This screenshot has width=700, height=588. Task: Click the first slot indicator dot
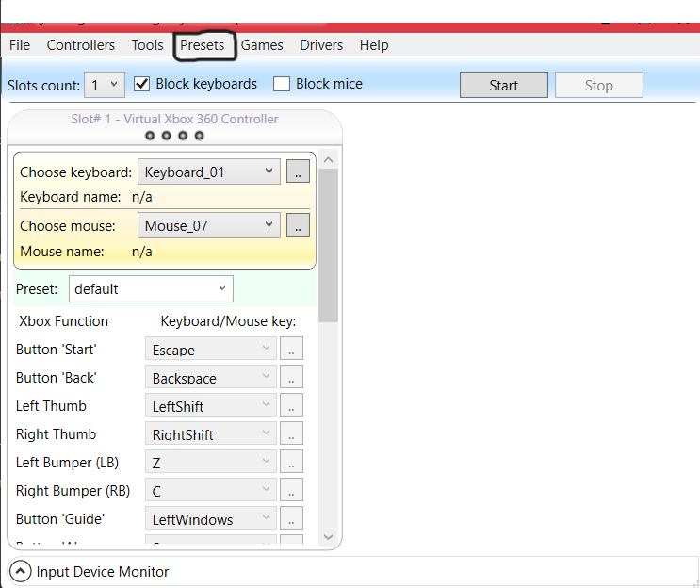point(150,136)
